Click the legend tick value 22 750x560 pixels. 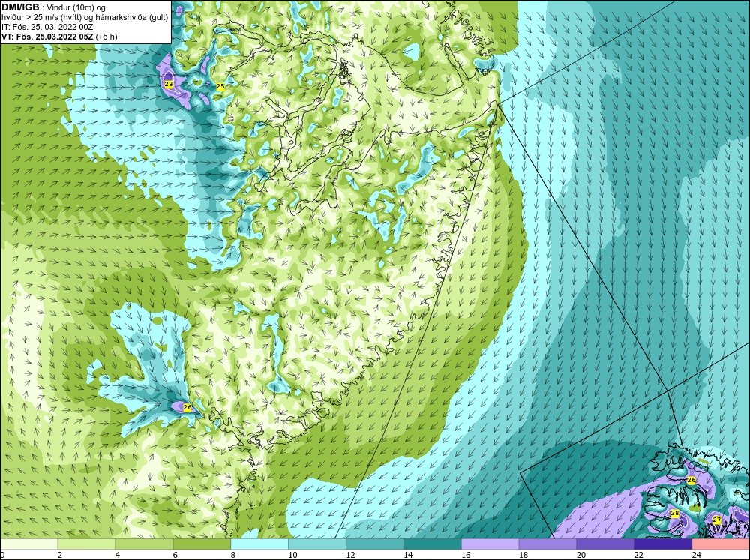638,555
